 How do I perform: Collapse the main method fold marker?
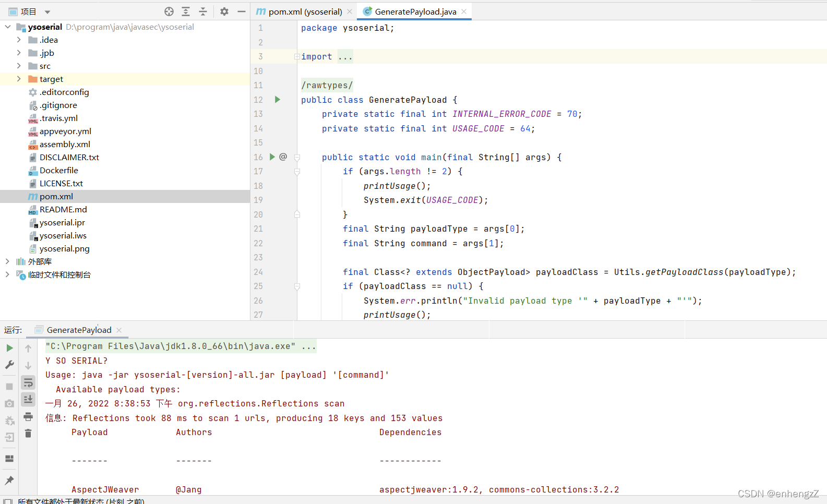coord(297,157)
